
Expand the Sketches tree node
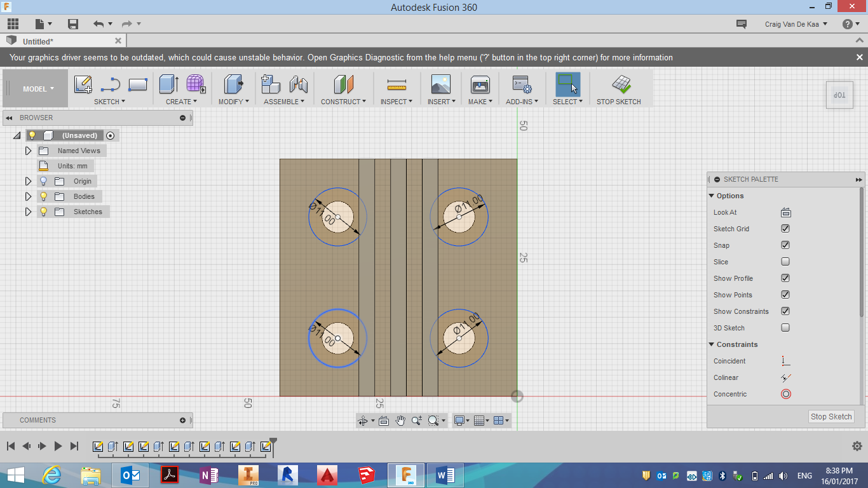28,212
